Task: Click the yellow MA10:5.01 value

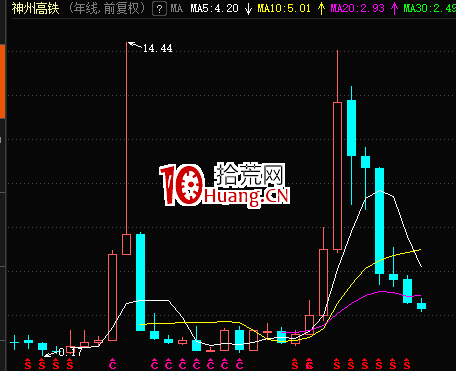Action: point(284,8)
